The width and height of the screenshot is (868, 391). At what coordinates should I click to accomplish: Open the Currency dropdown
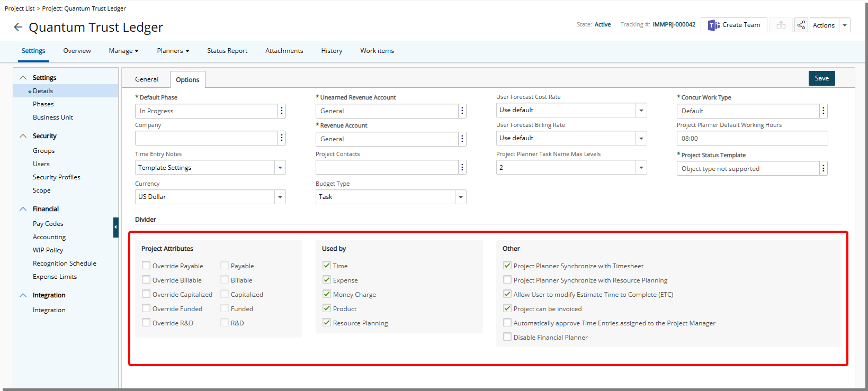pos(280,197)
